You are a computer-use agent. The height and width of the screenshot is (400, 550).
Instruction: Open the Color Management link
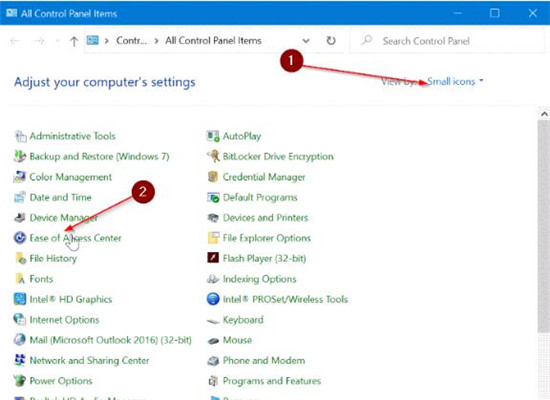[x=71, y=177]
